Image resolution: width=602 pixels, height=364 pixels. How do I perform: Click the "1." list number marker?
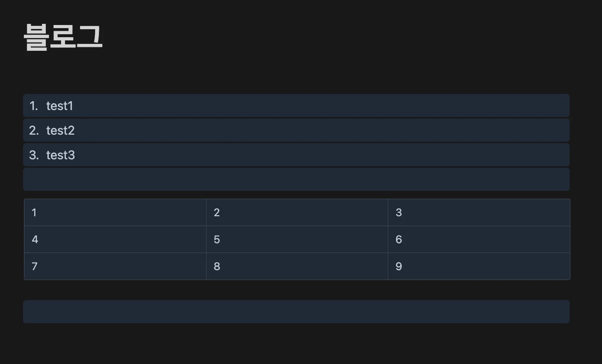(34, 106)
